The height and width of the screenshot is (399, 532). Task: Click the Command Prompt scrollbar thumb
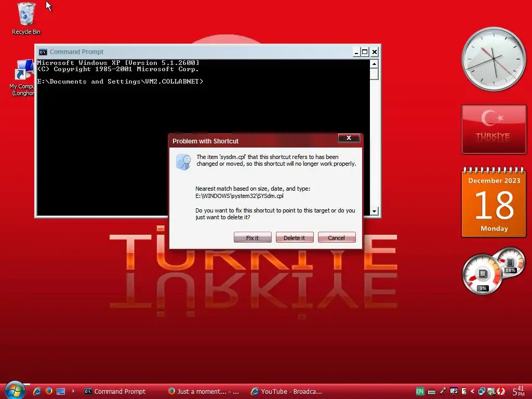click(x=374, y=74)
